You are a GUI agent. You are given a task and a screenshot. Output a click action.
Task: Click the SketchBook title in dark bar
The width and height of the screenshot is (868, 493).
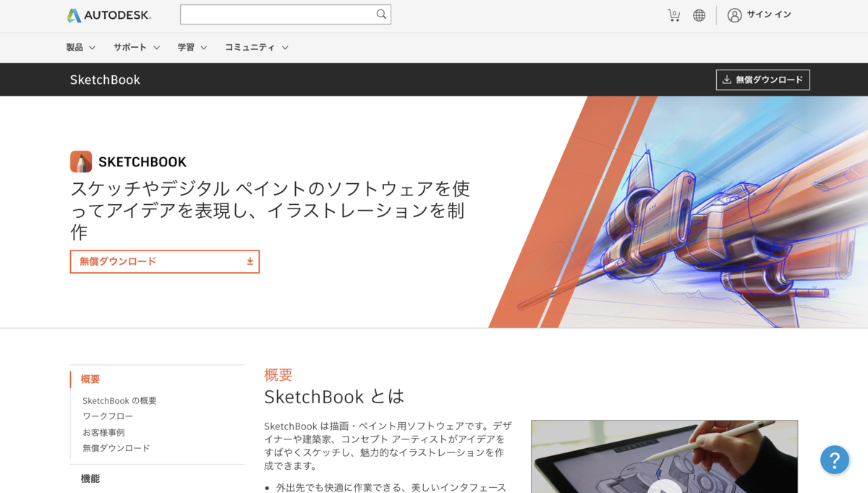[x=105, y=80]
